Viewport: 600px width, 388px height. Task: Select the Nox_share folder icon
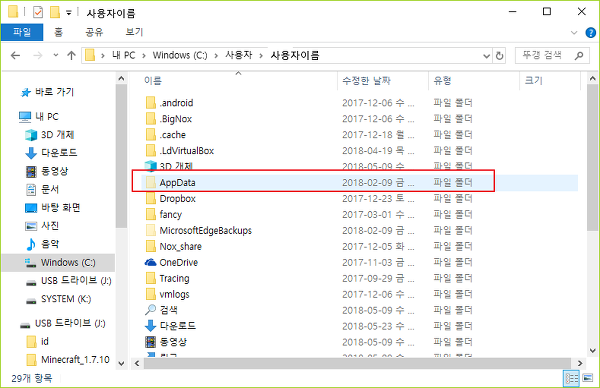pyautogui.click(x=151, y=246)
